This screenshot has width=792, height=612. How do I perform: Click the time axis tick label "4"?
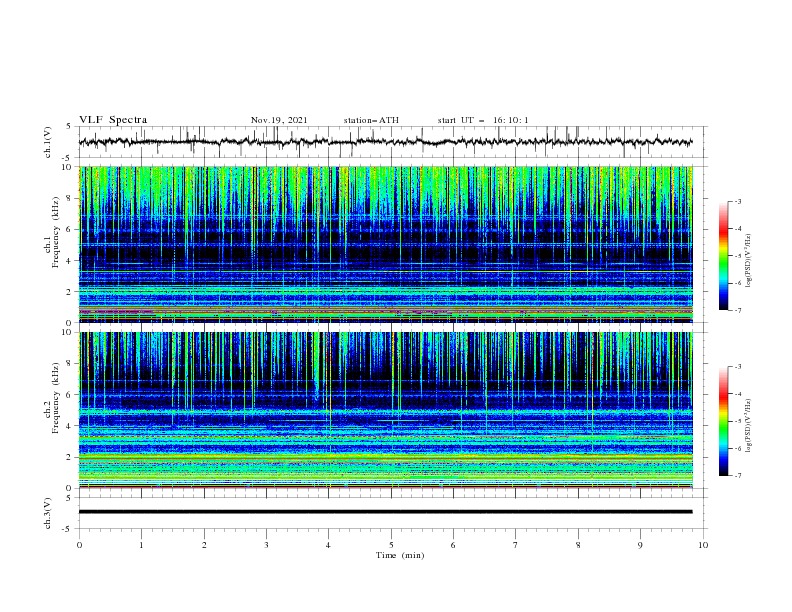[328, 545]
